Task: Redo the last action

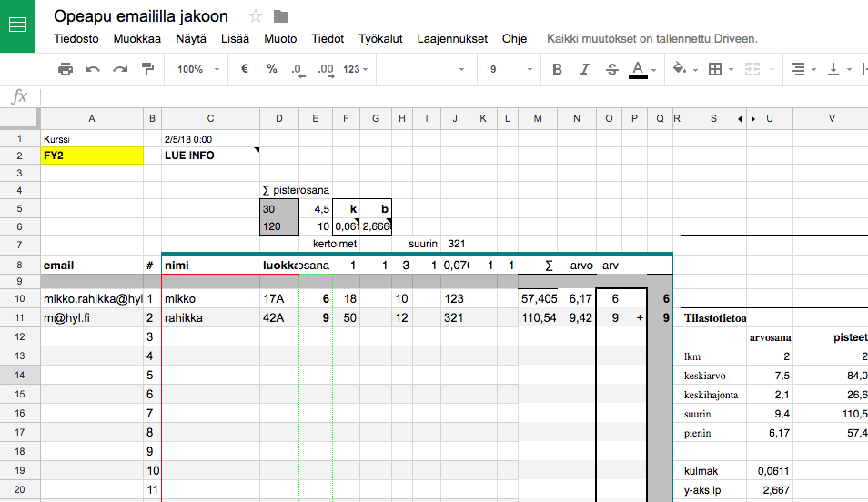Action: point(120,69)
